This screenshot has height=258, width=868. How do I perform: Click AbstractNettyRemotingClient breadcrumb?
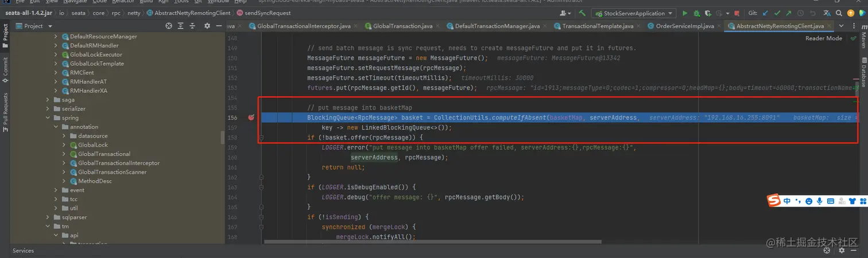[x=188, y=13]
